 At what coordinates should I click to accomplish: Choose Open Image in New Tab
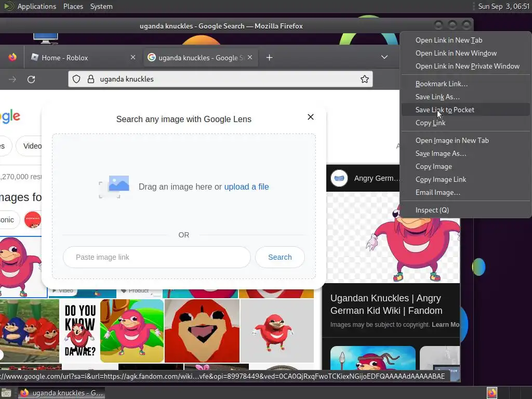coord(465,140)
